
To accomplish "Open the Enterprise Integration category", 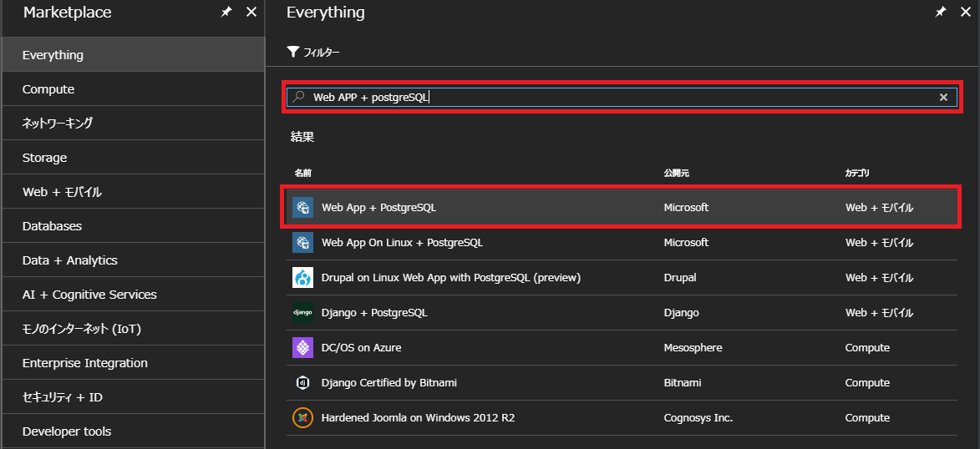I will [133, 363].
